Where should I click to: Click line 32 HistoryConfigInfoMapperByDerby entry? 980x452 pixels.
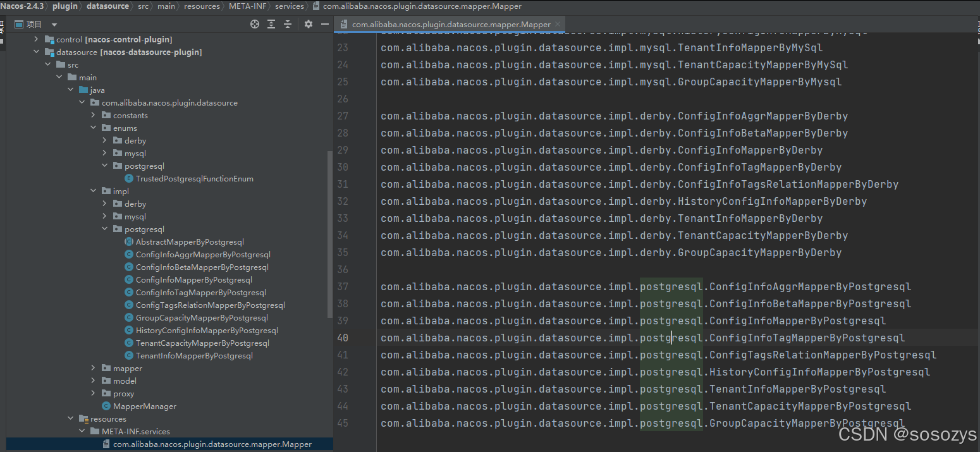click(x=623, y=201)
